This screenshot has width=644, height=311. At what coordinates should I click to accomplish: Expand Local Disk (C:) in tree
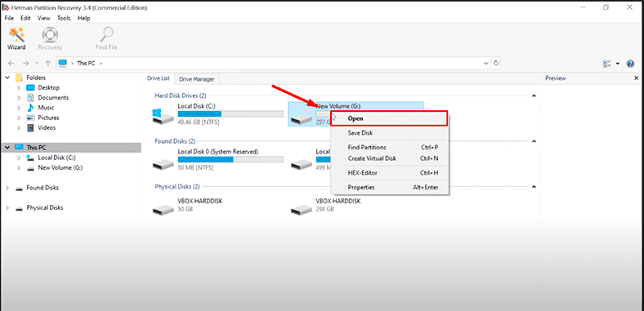pyautogui.click(x=19, y=158)
